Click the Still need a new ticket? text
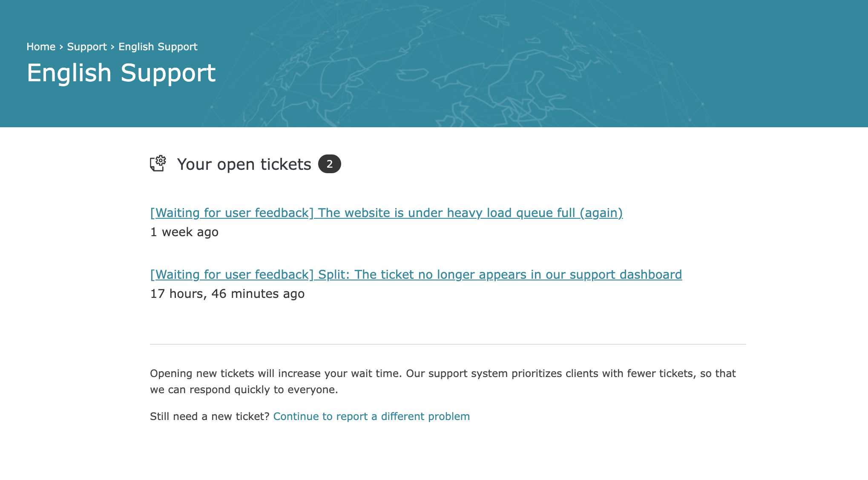Viewport: 868px width, 480px height. point(210,416)
